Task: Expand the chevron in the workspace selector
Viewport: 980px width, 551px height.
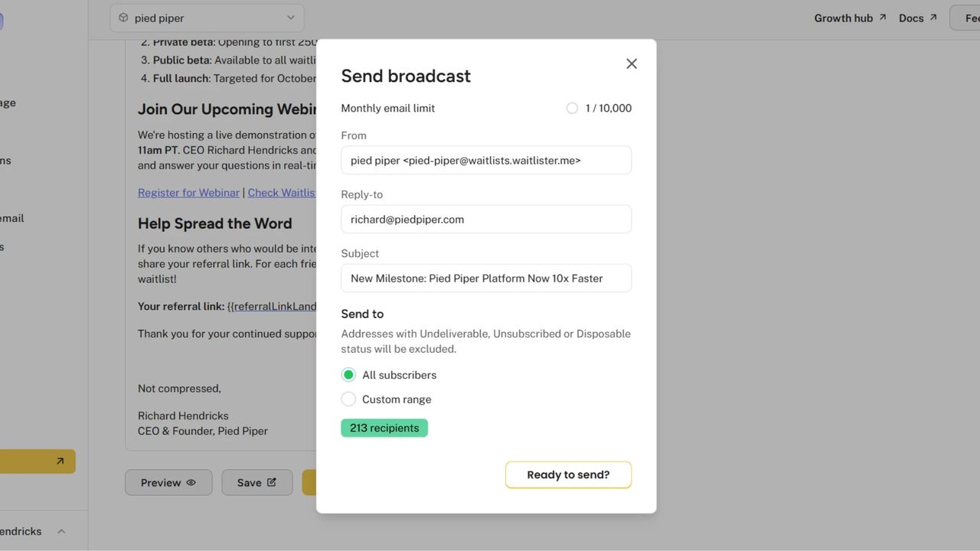Action: click(289, 17)
